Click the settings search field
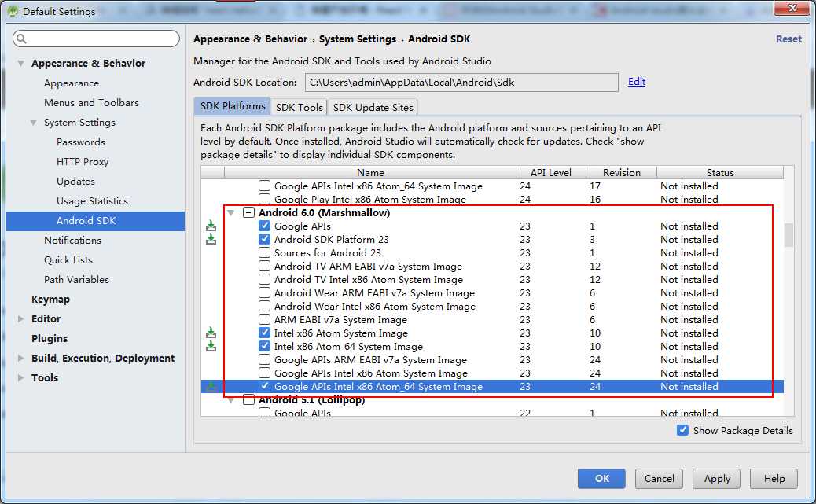Screen dimensions: 816x504 [96, 39]
